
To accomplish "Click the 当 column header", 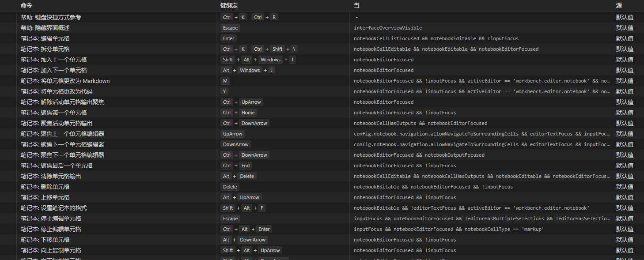I will 356,5.
